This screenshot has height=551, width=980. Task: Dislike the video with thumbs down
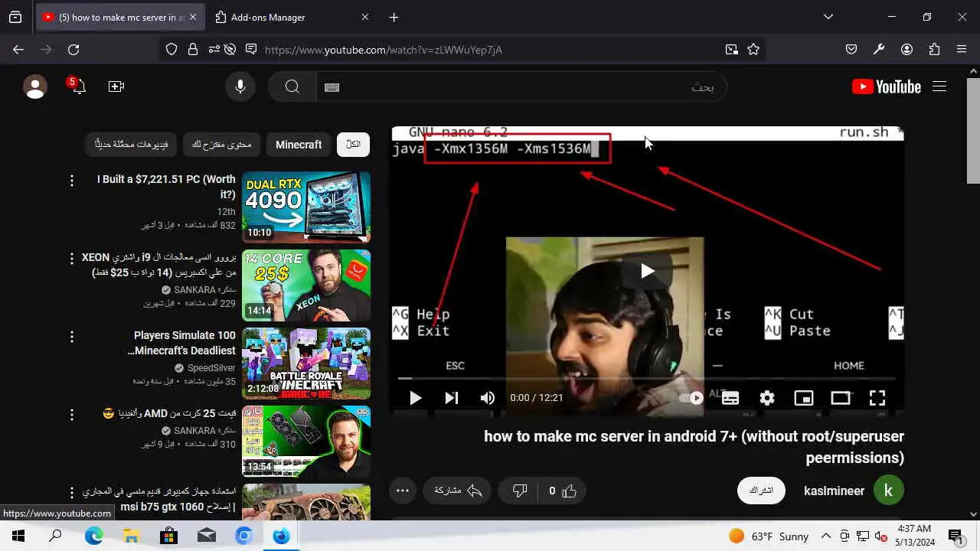(520, 491)
